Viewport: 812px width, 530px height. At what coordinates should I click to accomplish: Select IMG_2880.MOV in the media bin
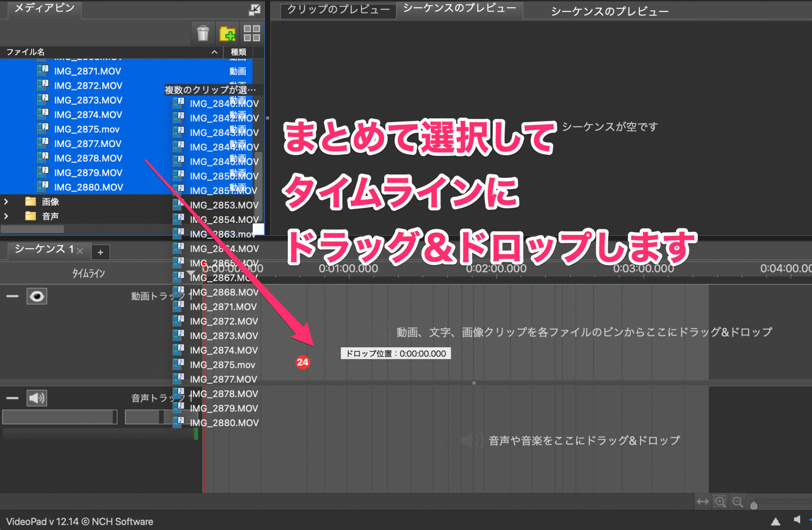(x=88, y=187)
